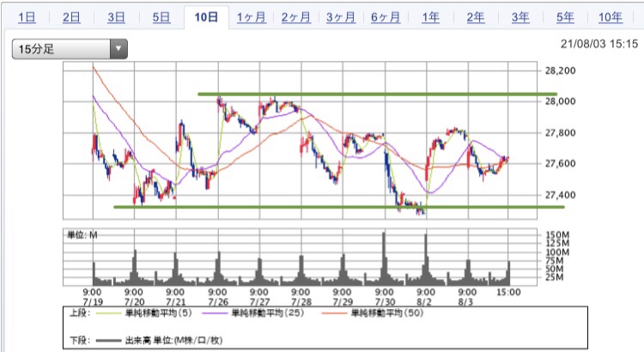Click the 7/30 date axis label

pos(385,302)
